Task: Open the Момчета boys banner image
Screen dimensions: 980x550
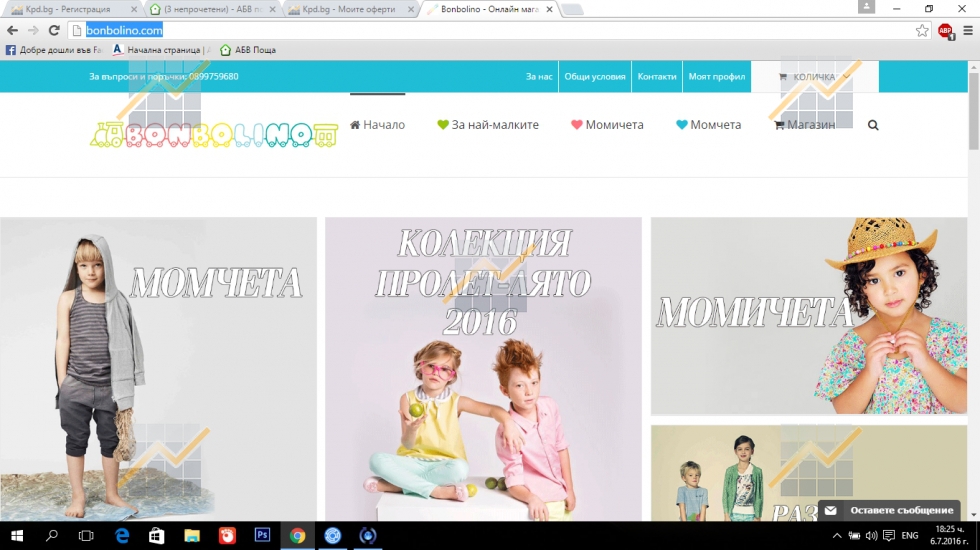Action: pos(158,369)
